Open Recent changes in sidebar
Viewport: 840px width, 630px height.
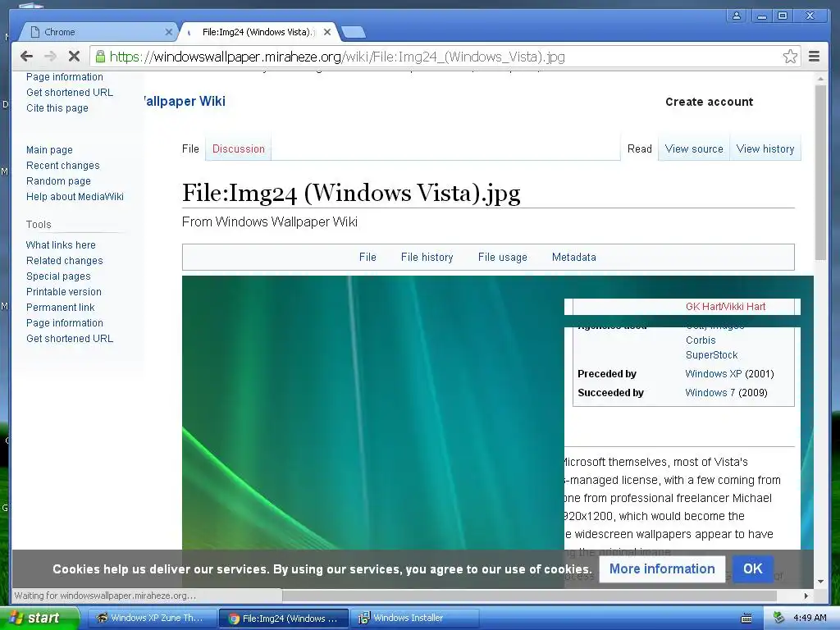(x=62, y=166)
